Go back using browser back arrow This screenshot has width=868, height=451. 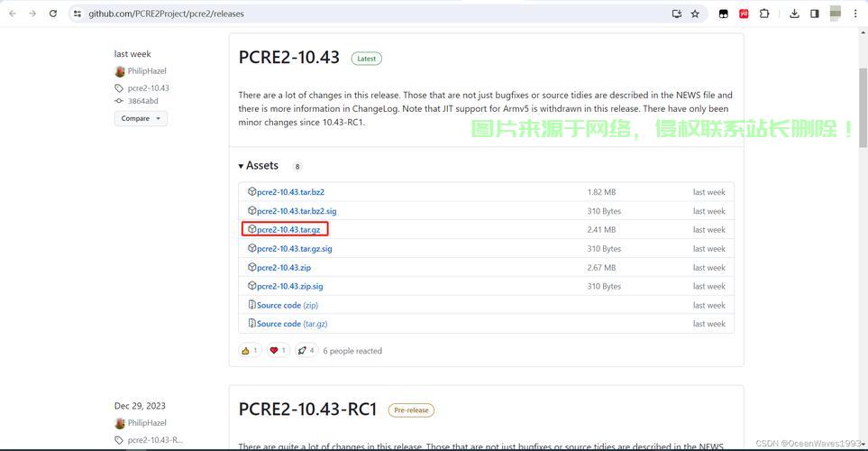13,14
